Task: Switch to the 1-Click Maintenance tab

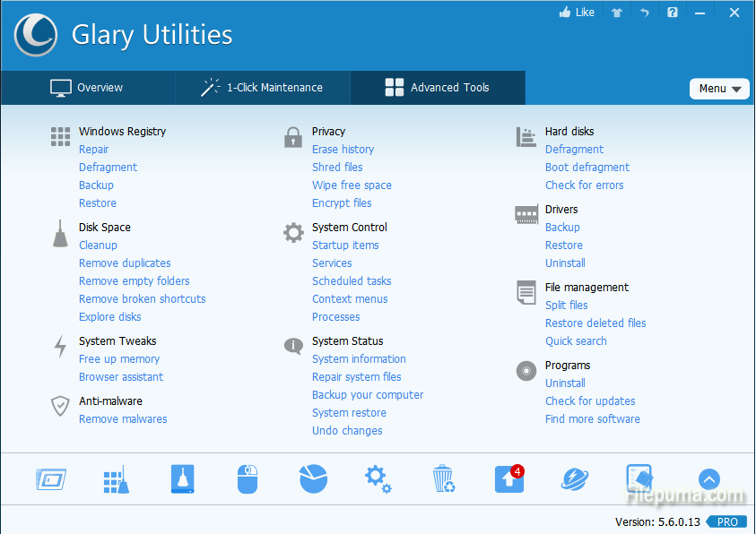Action: pyautogui.click(x=262, y=88)
